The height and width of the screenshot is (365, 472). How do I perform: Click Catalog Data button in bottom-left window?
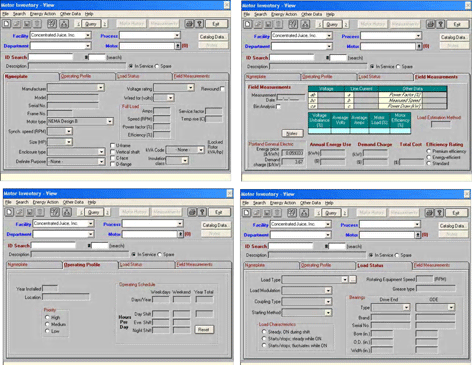click(x=215, y=225)
